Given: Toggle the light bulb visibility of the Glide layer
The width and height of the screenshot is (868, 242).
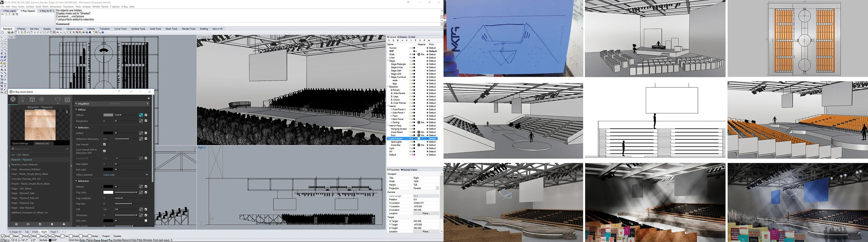Looking at the screenshot, I should coord(410,55).
